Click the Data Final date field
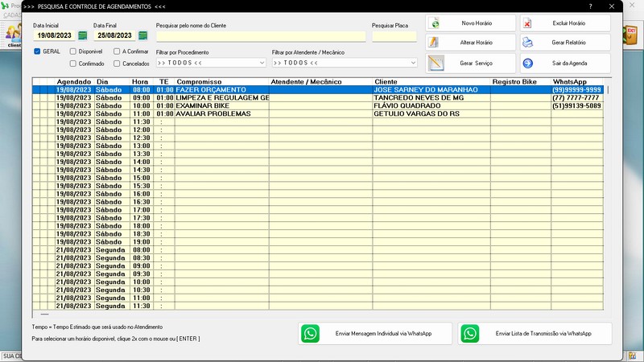This screenshot has width=644, height=362. (114, 35)
